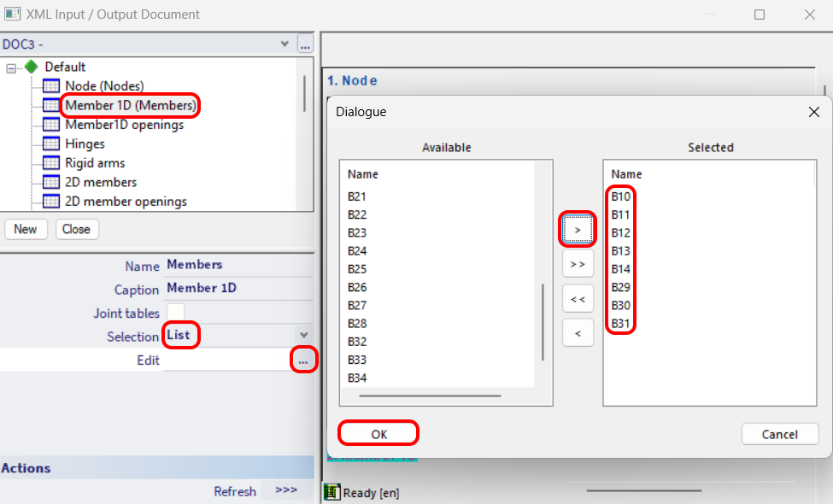Select Default root tree item
The image size is (833, 504).
[65, 67]
